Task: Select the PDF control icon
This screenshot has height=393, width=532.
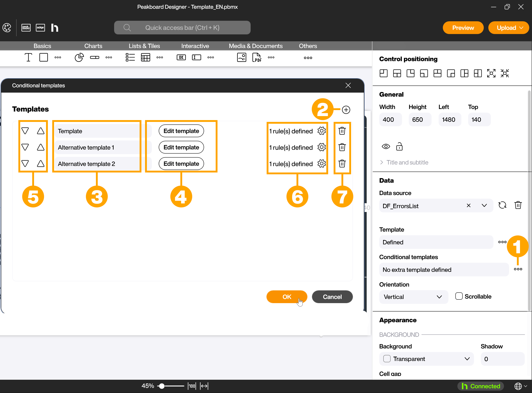Action: [x=256, y=57]
